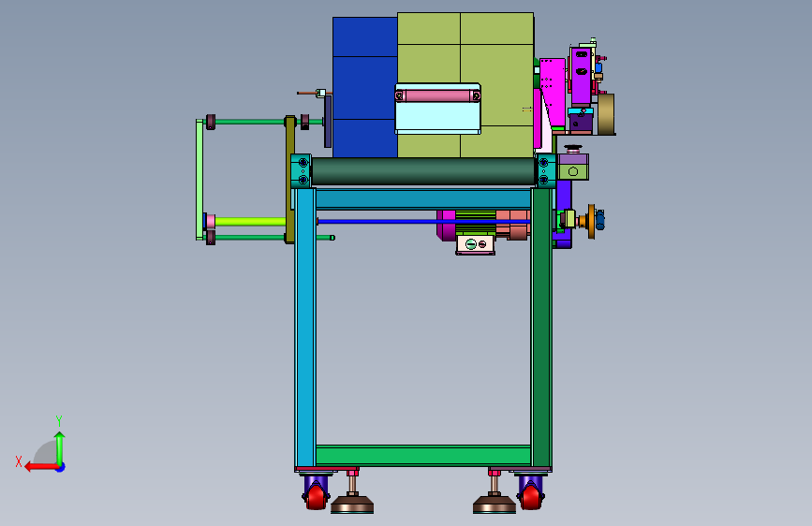This screenshot has height=526, width=812.
Task: Select the left leveling foot pad
Action: [x=352, y=504]
